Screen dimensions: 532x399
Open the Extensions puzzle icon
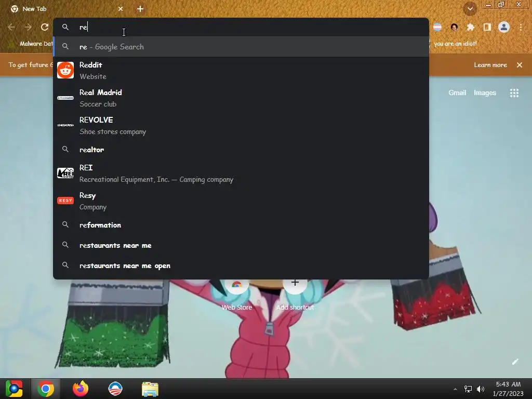pyautogui.click(x=471, y=27)
